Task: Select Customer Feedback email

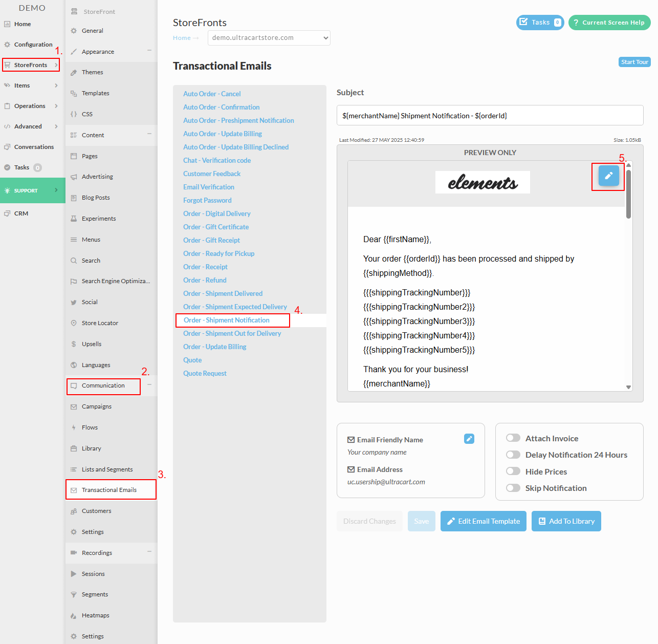Action: coord(212,174)
